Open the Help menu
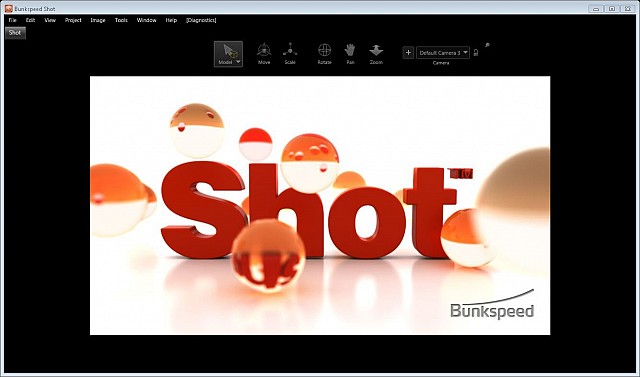 click(171, 20)
